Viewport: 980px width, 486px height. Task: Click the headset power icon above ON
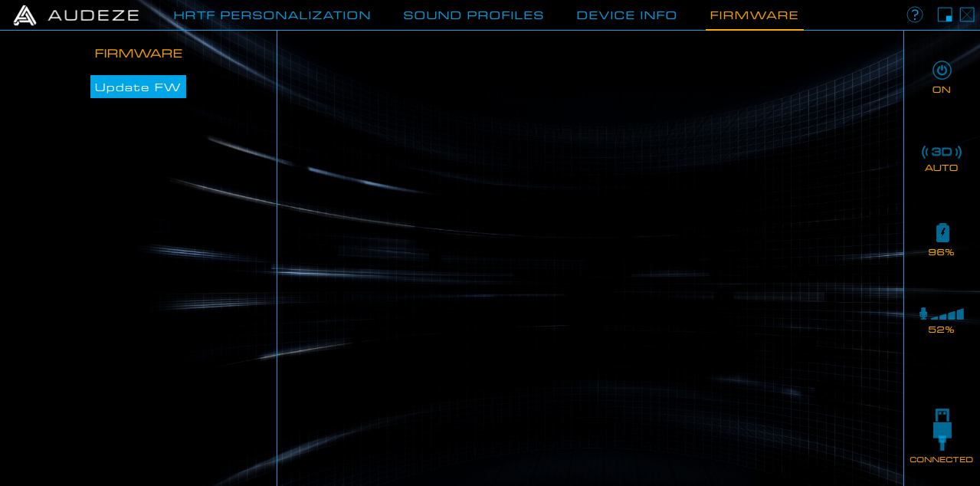click(941, 71)
